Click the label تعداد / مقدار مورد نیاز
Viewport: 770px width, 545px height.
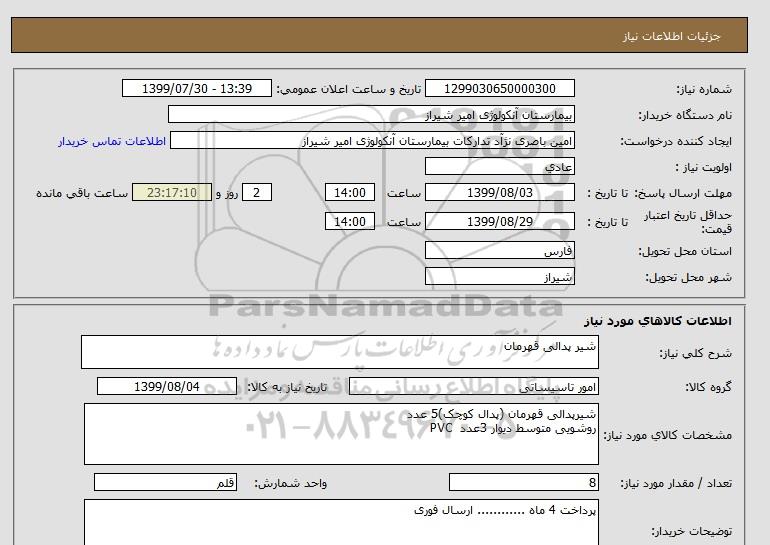point(676,484)
